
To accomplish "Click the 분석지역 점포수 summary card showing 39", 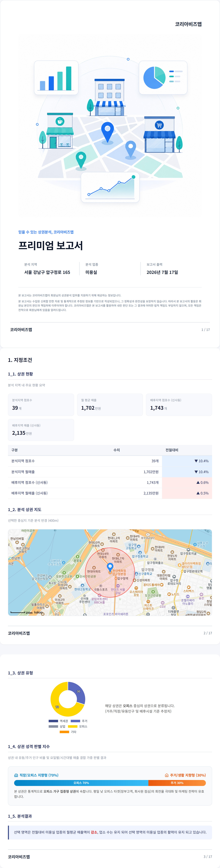I will (41, 405).
